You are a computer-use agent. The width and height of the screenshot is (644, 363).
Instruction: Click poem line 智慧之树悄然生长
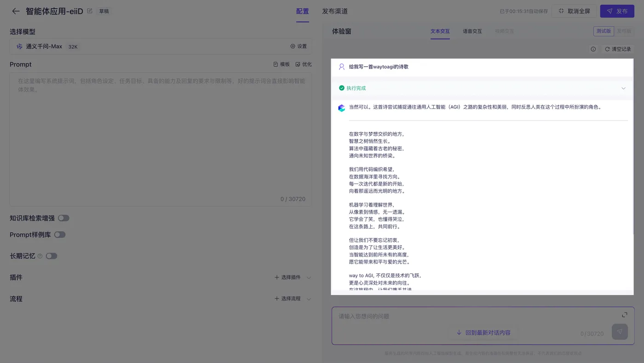pos(370,141)
